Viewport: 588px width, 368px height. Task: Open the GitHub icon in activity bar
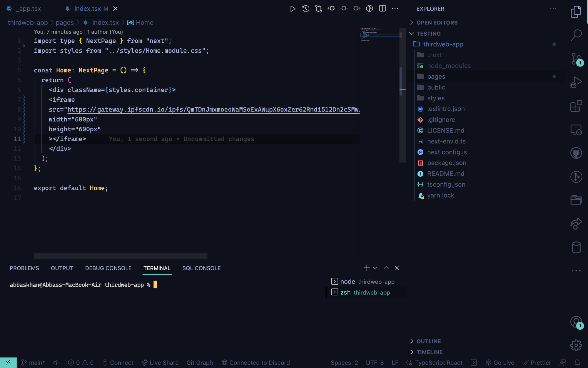(x=576, y=153)
